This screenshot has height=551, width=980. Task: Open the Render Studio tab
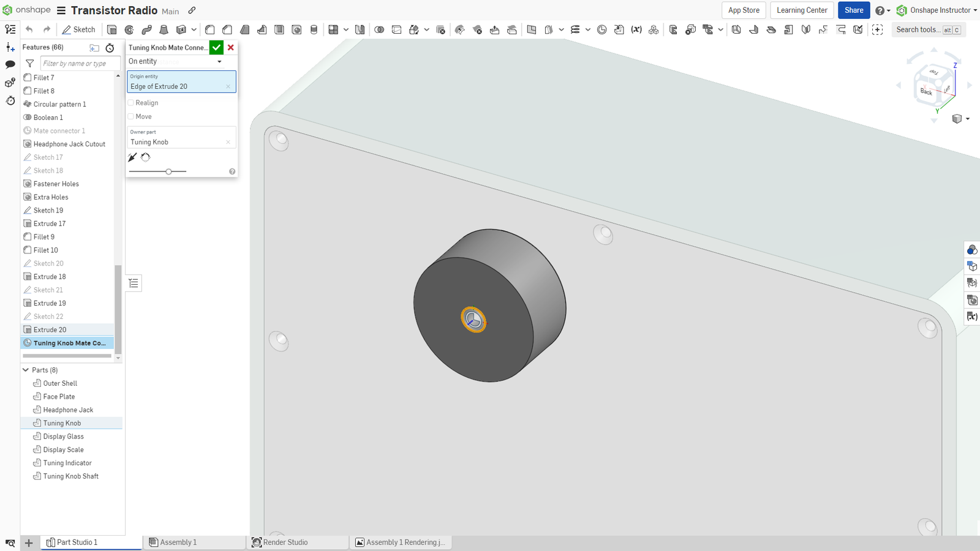[x=285, y=542]
